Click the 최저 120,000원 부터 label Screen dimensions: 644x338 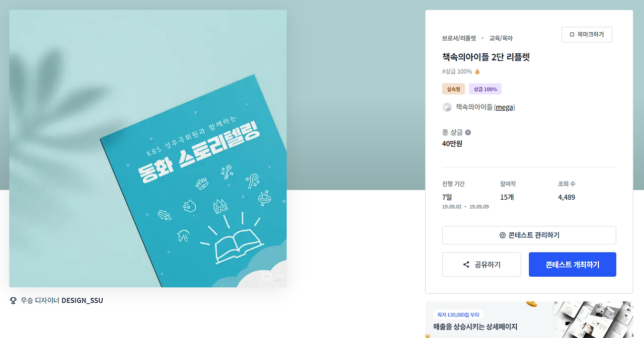click(x=458, y=314)
